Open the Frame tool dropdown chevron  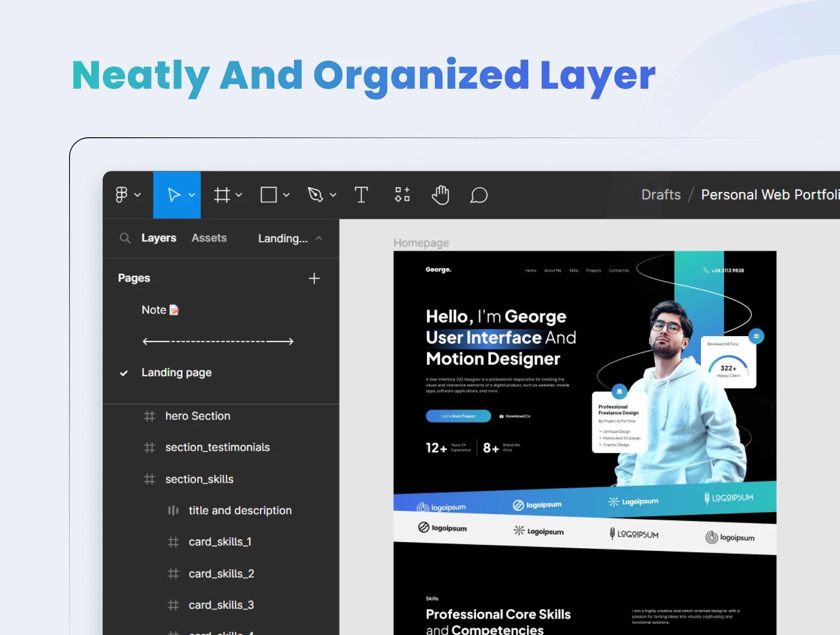pos(239,195)
